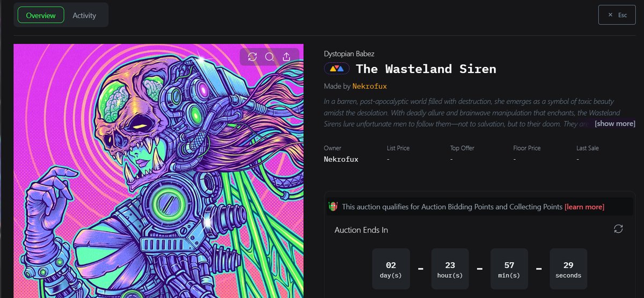The width and height of the screenshot is (644, 298).
Task: Click the Floor Price label
Action: [527, 148]
